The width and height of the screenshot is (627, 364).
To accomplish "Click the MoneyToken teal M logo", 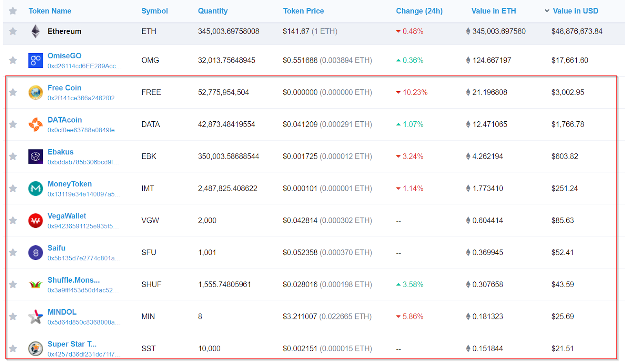I will [x=36, y=189].
